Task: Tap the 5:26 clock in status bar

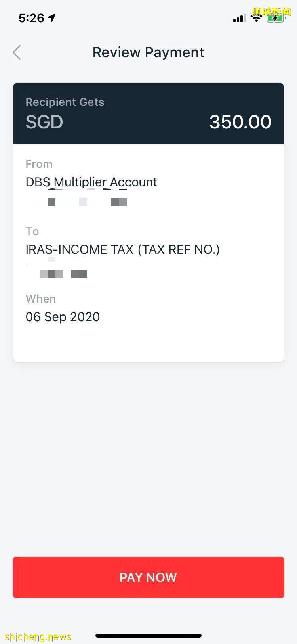Action: coord(31,18)
